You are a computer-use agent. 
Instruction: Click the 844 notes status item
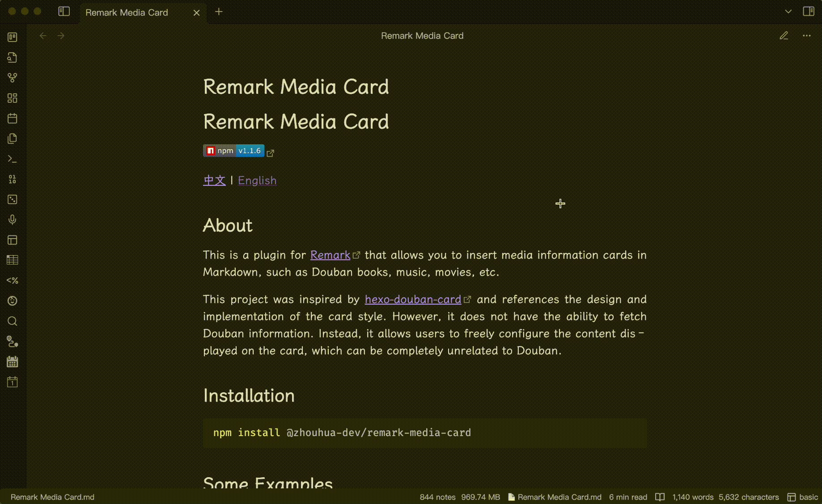[x=437, y=497]
